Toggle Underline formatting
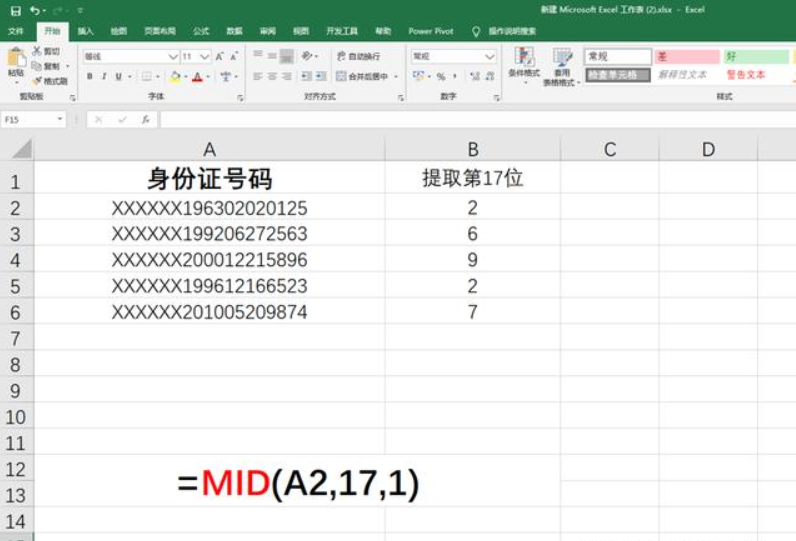 pyautogui.click(x=118, y=77)
